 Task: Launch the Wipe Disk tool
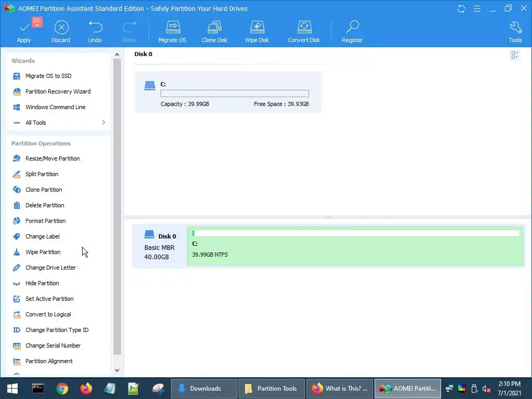(x=257, y=32)
